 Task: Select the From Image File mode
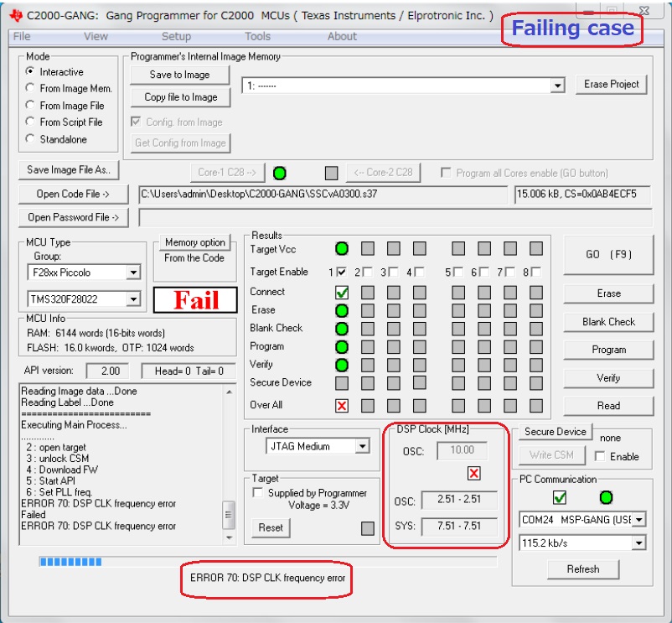point(29,105)
